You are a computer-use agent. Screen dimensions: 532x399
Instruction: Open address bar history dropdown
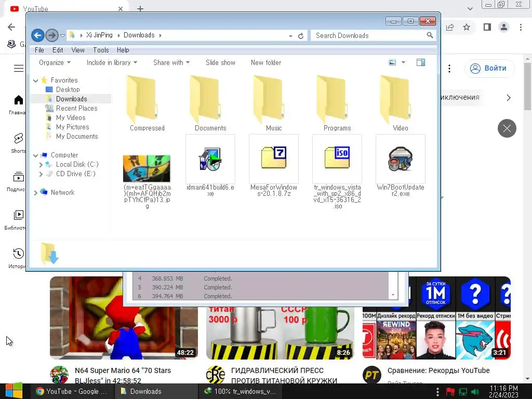291,36
